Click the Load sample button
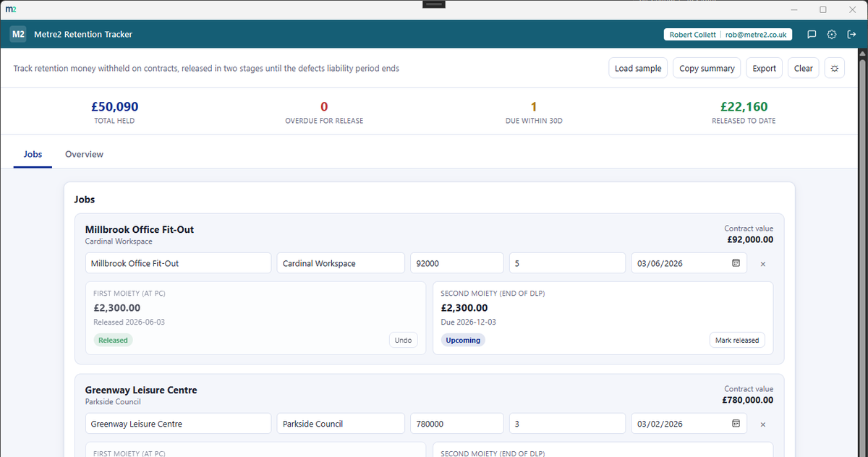 click(x=638, y=68)
